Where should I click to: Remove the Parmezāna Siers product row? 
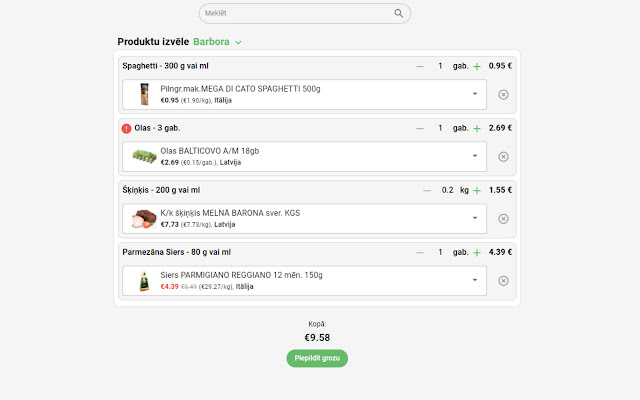(503, 281)
